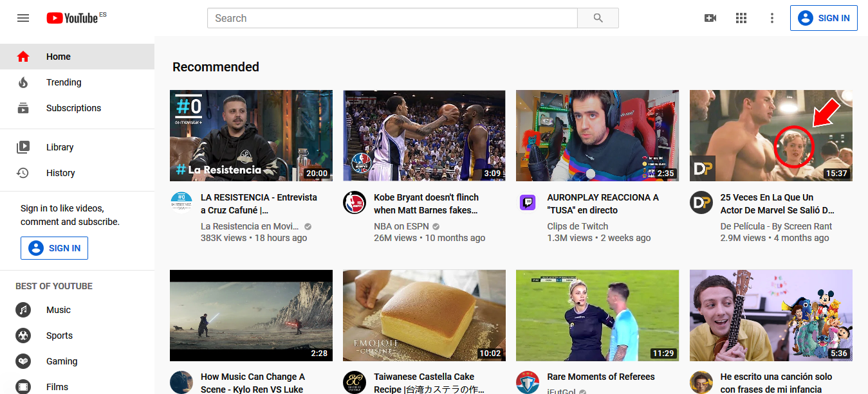Open AURONPLAY REACCIONA A TUSA video title
This screenshot has width=868, height=394.
pos(603,204)
